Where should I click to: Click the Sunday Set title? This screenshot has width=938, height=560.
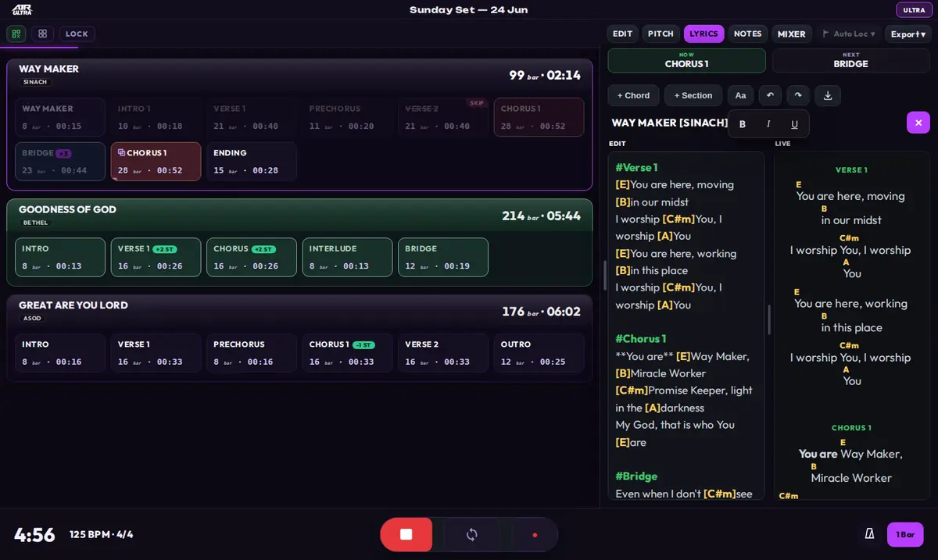coord(469,10)
